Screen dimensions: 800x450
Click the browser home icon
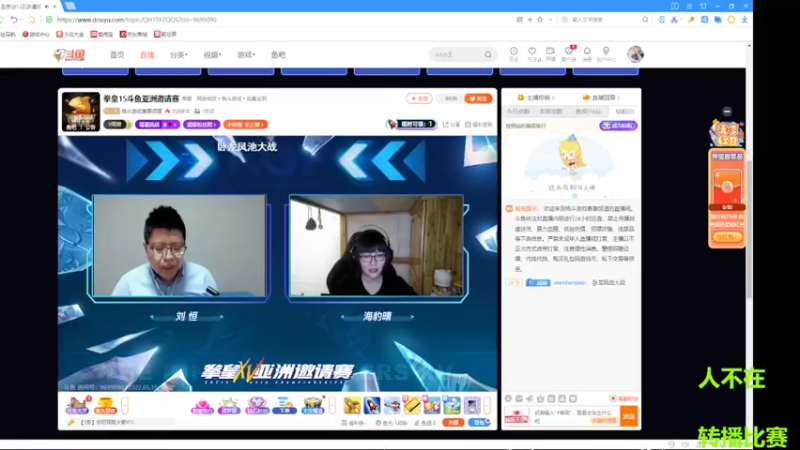pyautogui.click(x=32, y=19)
